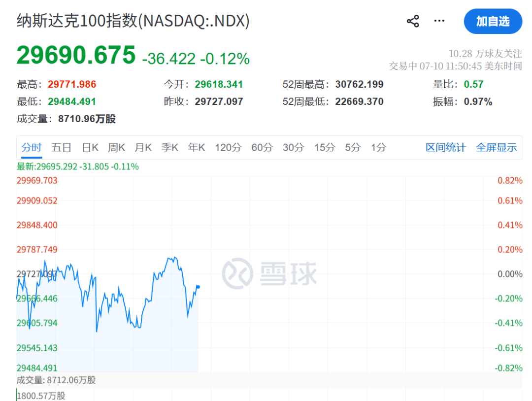
Task: Click the 29787.749 y-axis label
Action: tap(37, 250)
